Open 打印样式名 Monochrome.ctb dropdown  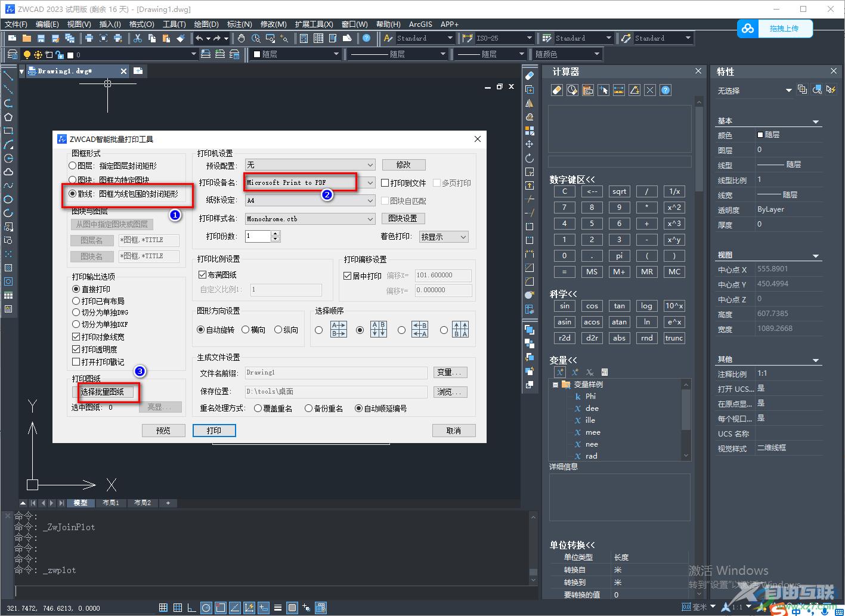310,219
